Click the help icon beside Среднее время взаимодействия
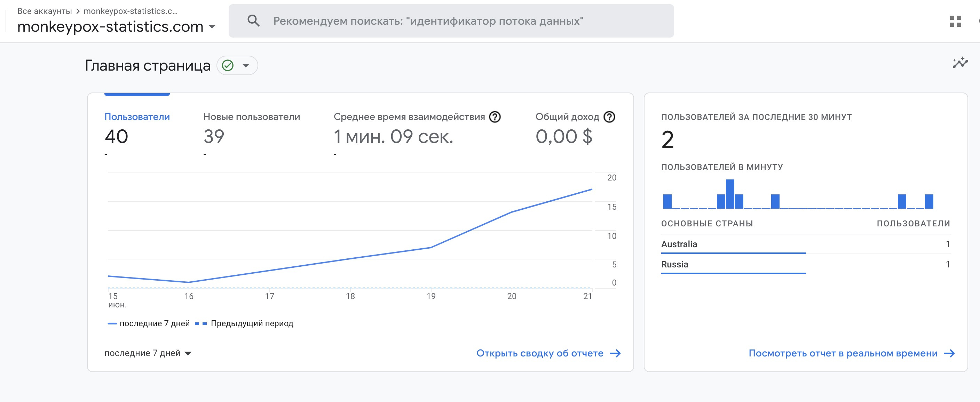 [x=495, y=117]
